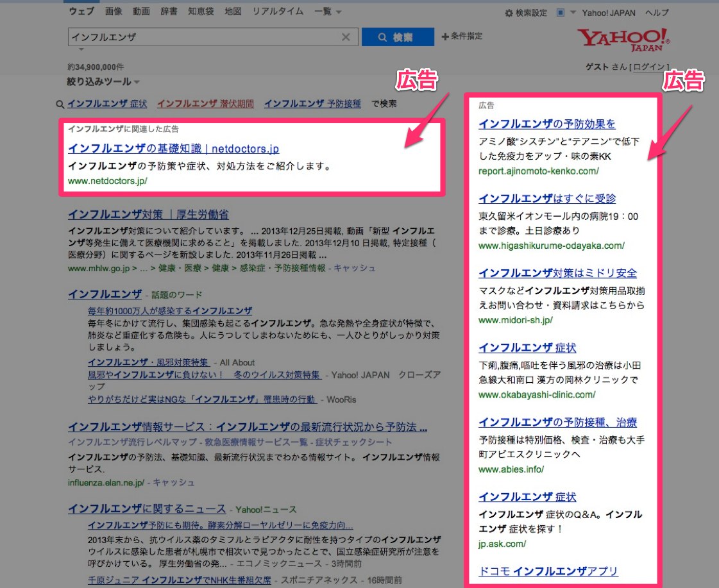
Task: Open the suggestion arrow below the search box
Action: click(81, 49)
